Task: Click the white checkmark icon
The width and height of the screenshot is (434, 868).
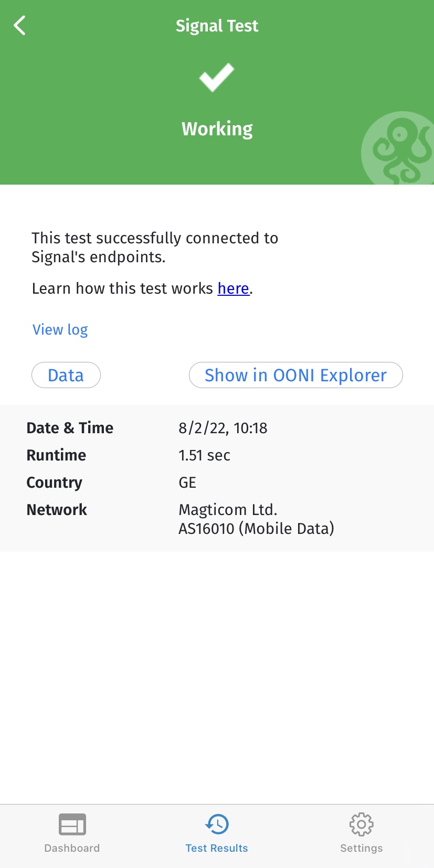Action: [216, 78]
